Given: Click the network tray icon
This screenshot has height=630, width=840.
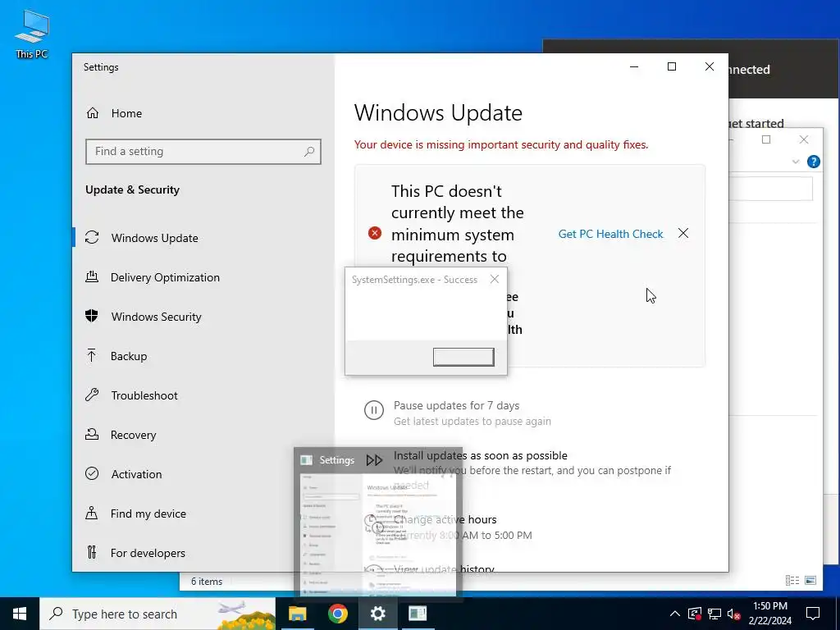Looking at the screenshot, I should [714, 614].
